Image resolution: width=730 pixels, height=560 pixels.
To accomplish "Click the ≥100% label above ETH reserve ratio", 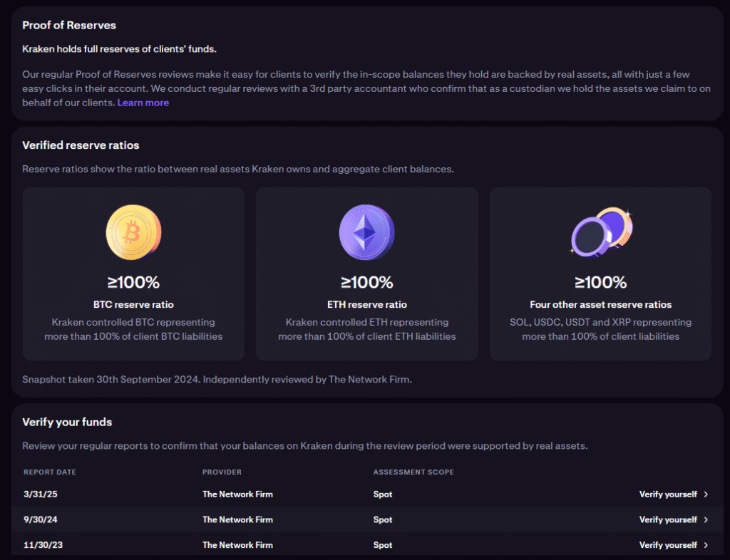I will (366, 281).
